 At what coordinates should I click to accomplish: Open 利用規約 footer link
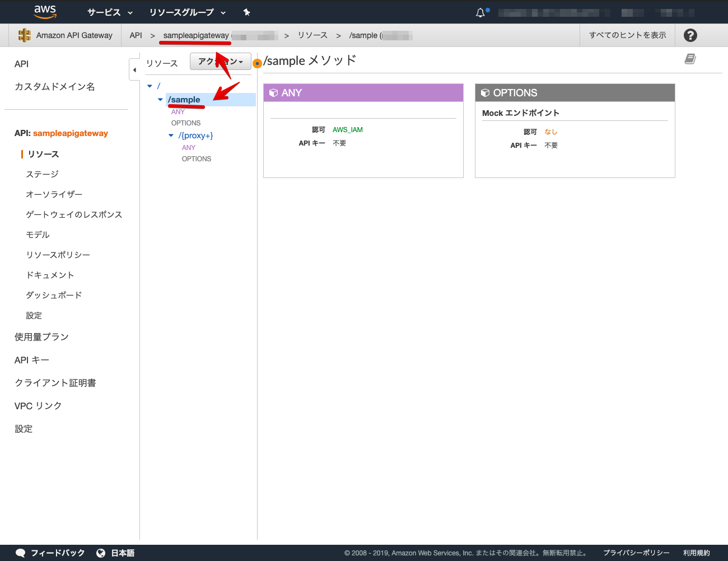[696, 553]
